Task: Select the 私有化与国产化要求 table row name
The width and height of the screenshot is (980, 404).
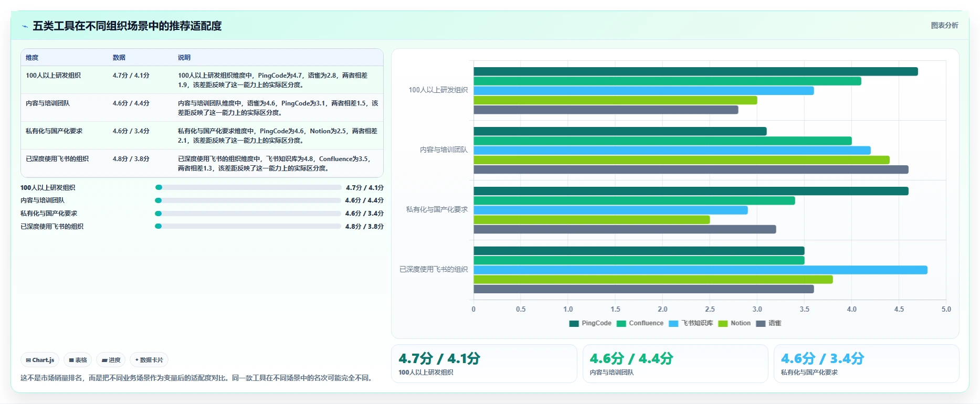Action: point(54,131)
